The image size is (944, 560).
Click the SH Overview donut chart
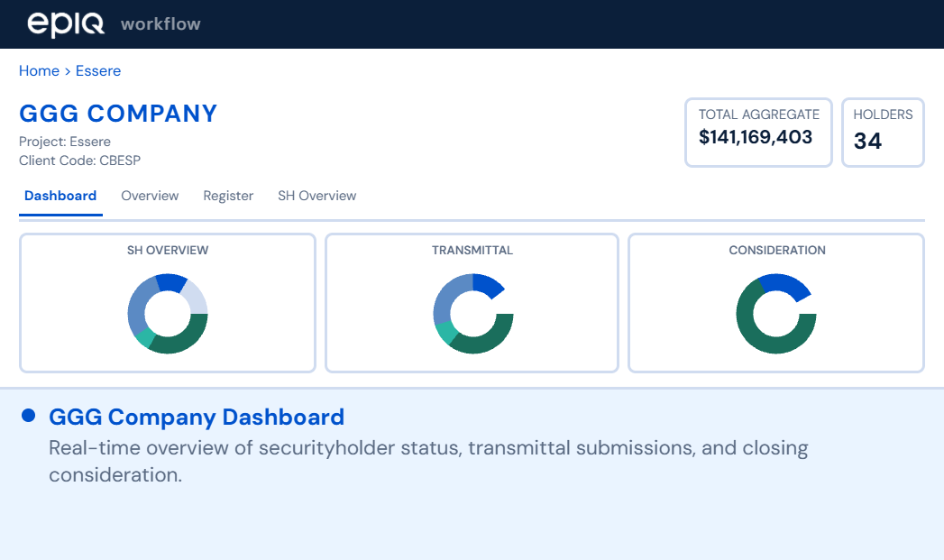168,314
